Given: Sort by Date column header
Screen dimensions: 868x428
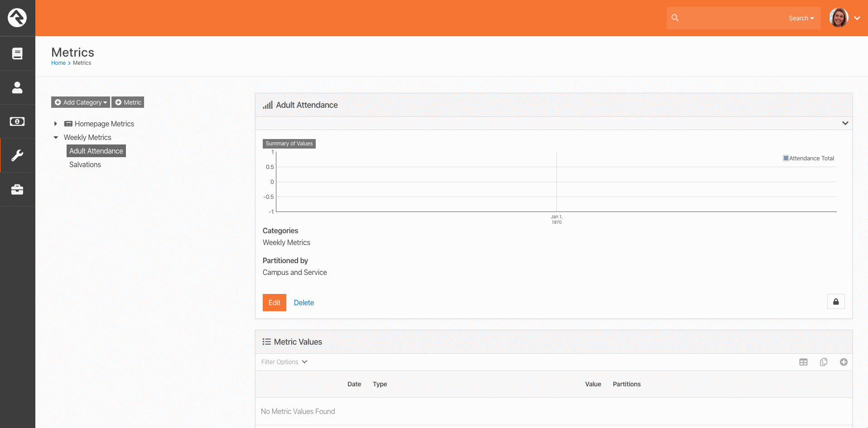Looking at the screenshot, I should click(354, 384).
